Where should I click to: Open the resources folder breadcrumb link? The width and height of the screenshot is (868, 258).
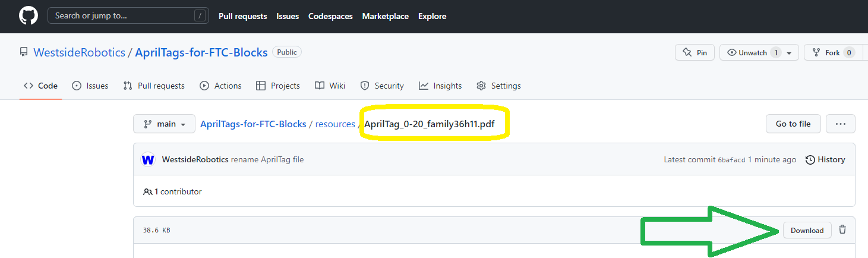coord(335,124)
